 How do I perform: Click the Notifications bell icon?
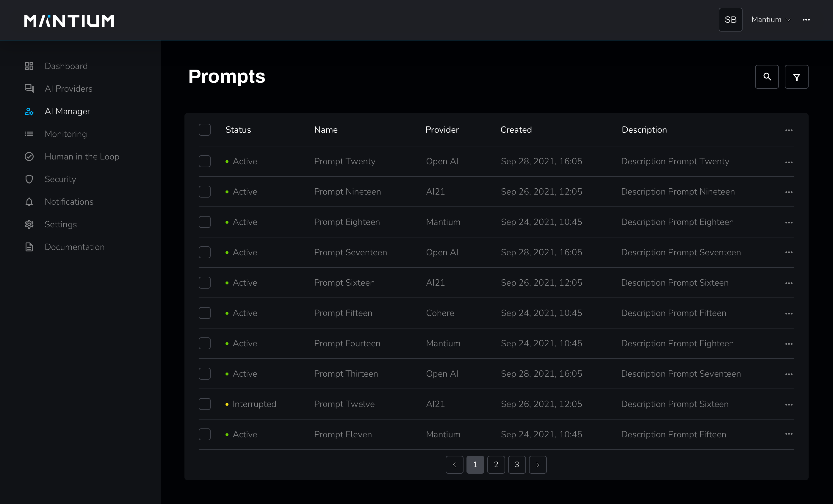(29, 202)
